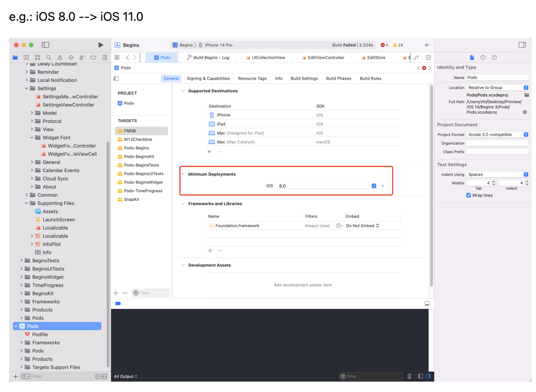Clear the debug console trash icon

click(x=409, y=376)
